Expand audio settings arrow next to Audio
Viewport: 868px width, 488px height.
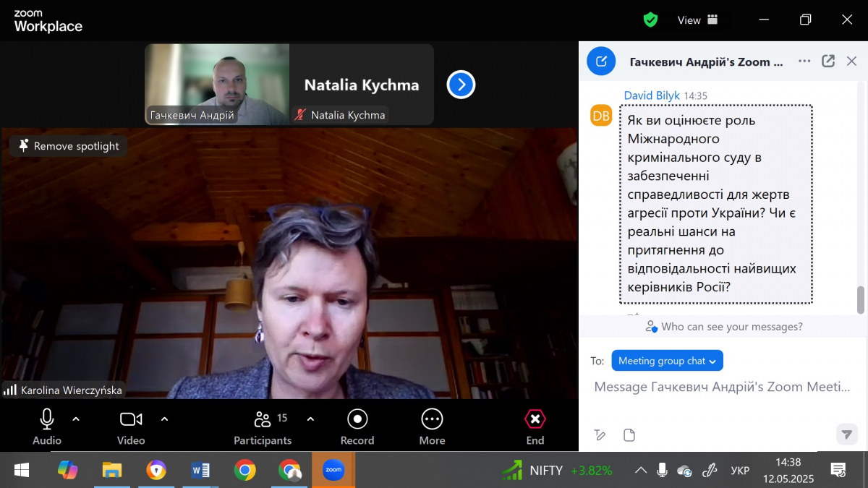click(x=76, y=419)
